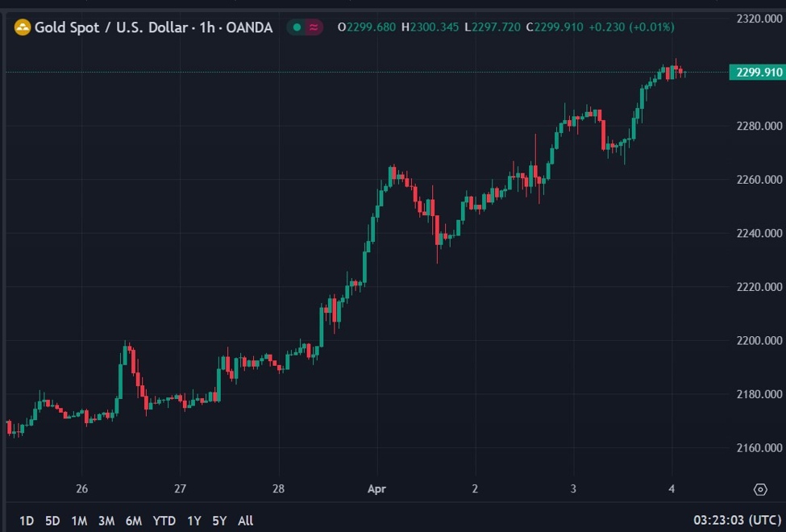Set chart range to 1Y

coord(194,521)
